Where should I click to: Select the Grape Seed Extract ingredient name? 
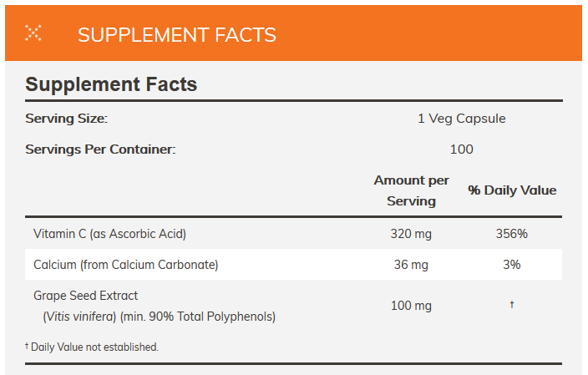click(x=86, y=296)
